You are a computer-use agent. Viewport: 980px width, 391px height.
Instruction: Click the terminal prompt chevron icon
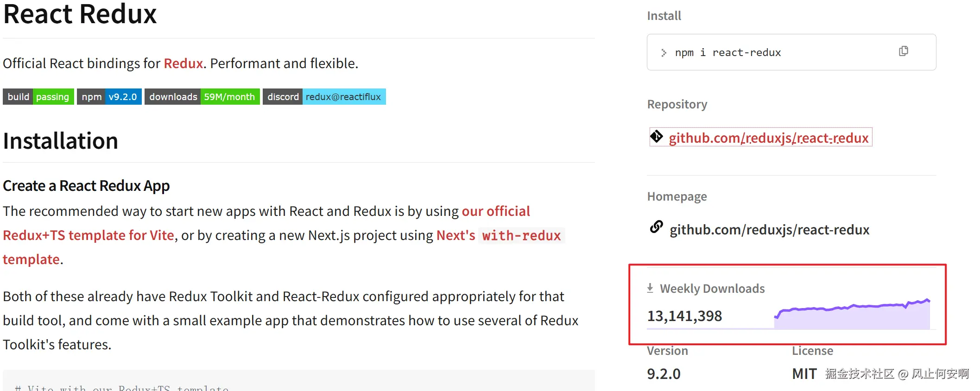click(664, 53)
